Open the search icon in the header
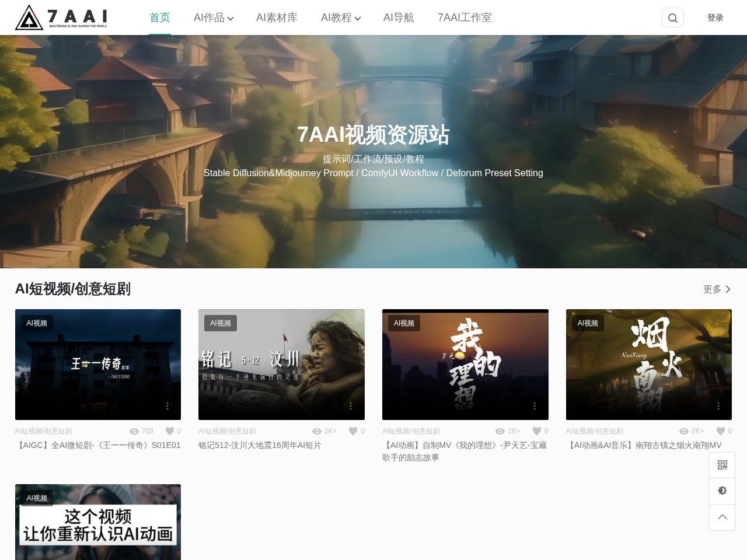The width and height of the screenshot is (747, 560). click(672, 17)
